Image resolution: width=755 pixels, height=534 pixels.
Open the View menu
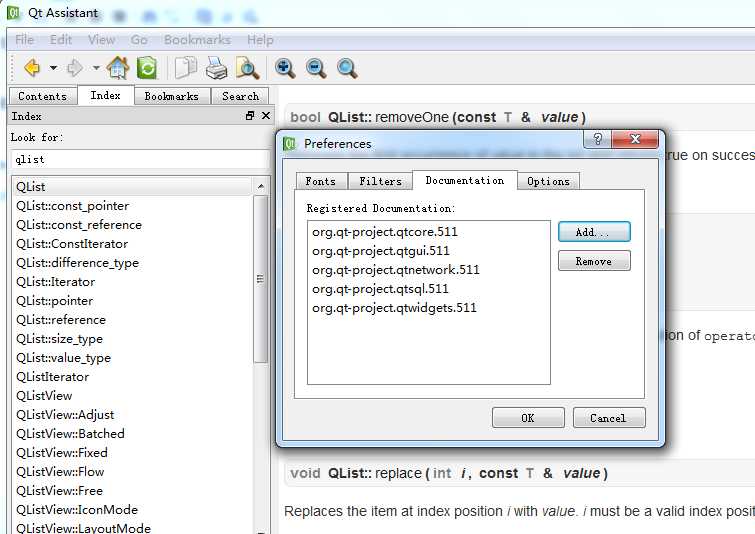pyautogui.click(x=101, y=39)
